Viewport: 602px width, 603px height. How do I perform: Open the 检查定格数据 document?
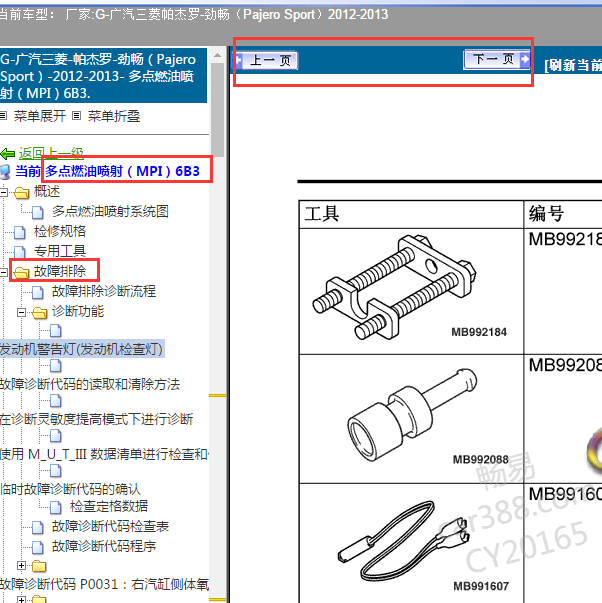click(109, 506)
